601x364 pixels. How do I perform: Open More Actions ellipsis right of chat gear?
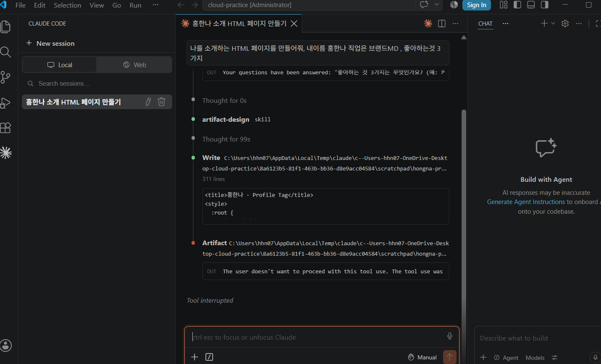579,24
